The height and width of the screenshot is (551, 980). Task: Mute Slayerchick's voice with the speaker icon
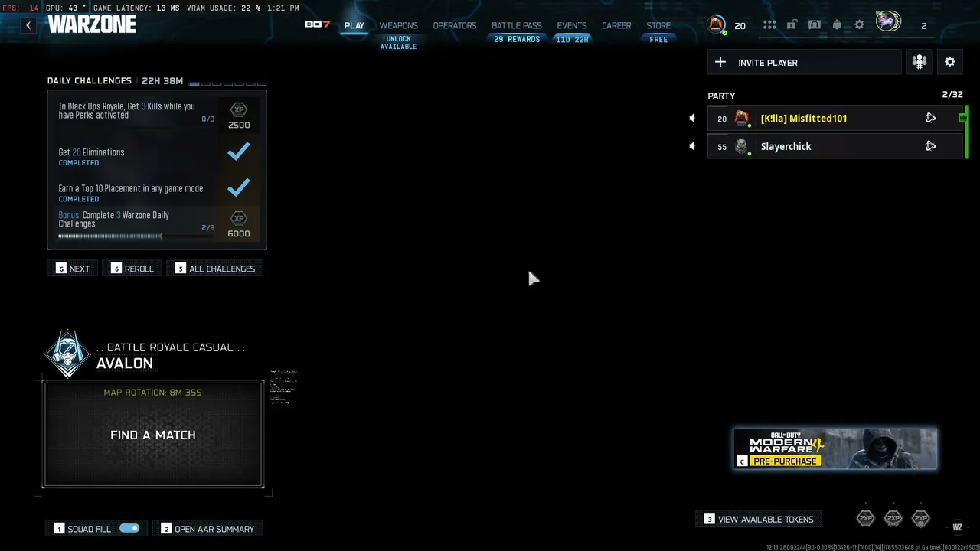(x=692, y=146)
